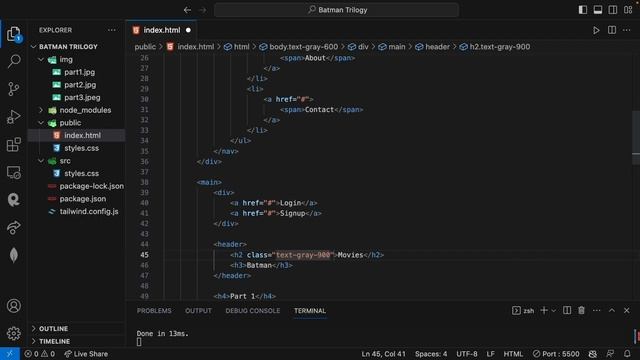
Task: Collapse the src folder
Action: 41,161
